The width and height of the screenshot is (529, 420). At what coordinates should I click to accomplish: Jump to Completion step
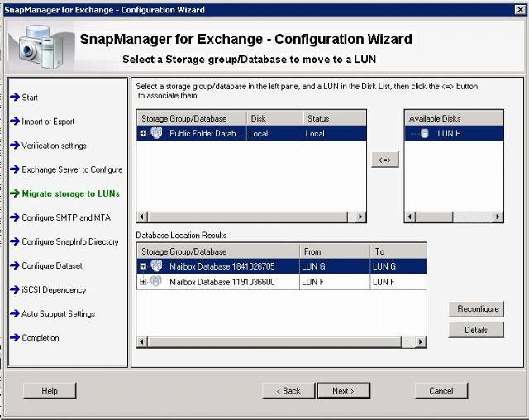41,338
